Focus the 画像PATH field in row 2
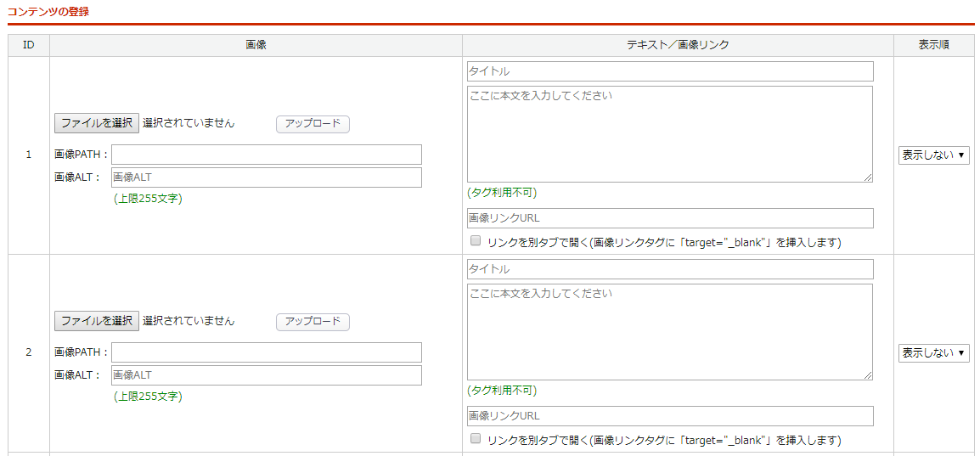 tap(266, 352)
